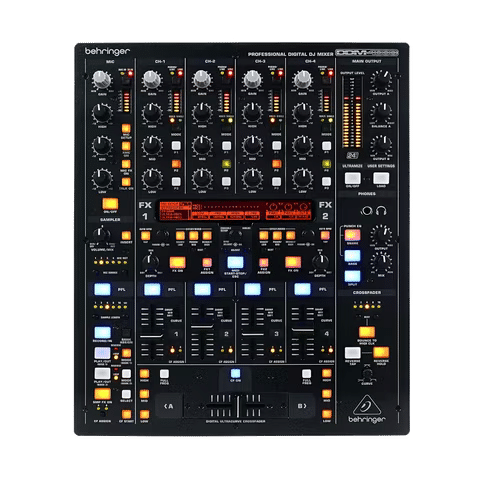
Task: Toggle the CF ON crossfader button
Action: pyautogui.click(x=235, y=373)
